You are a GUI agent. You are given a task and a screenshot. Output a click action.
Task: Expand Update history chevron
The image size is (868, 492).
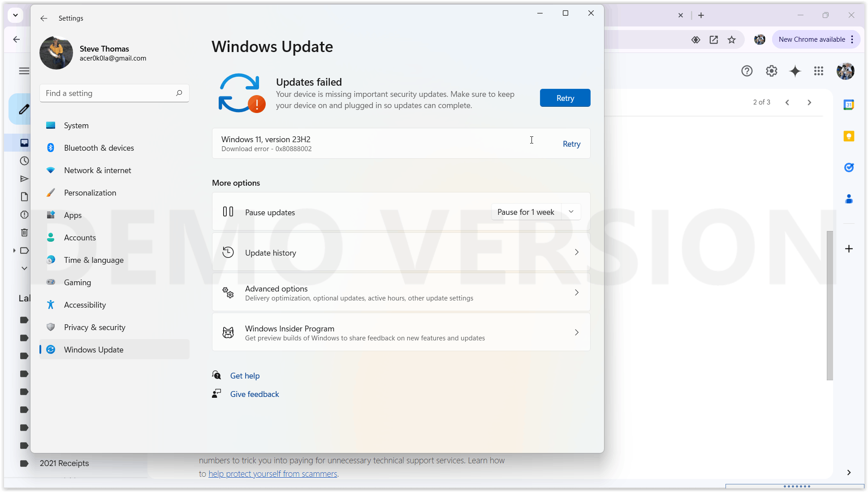coord(576,252)
